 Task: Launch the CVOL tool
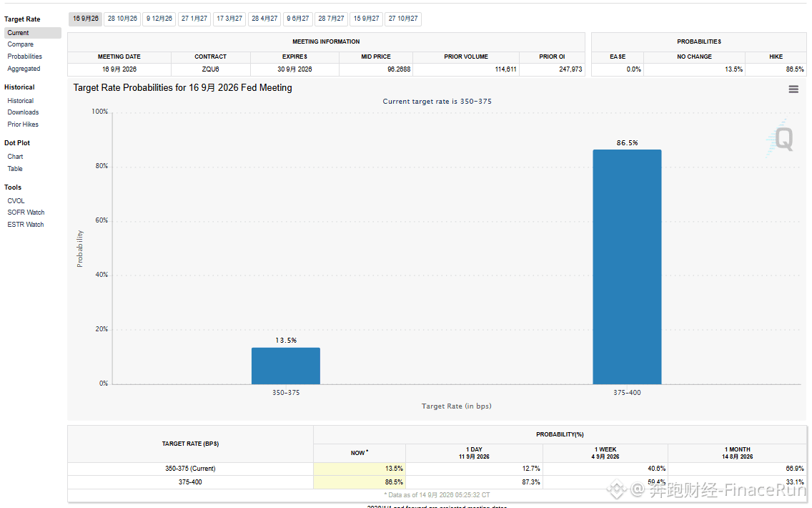coord(16,200)
